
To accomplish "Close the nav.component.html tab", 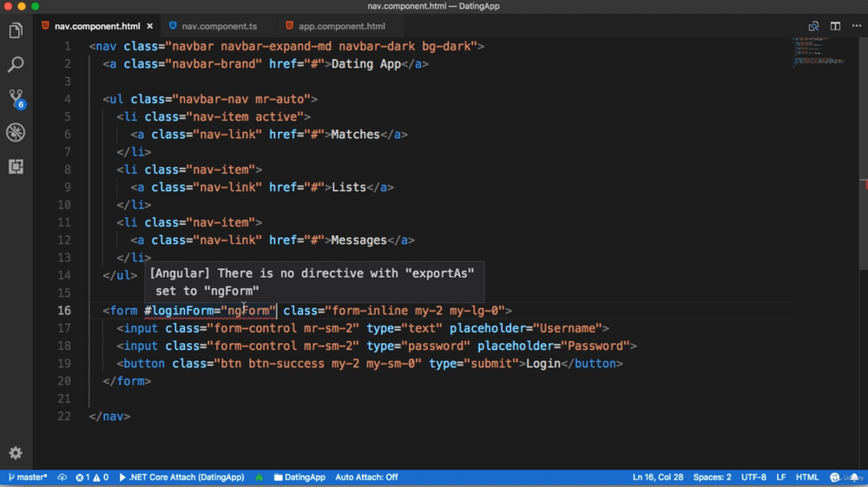I will (150, 26).
